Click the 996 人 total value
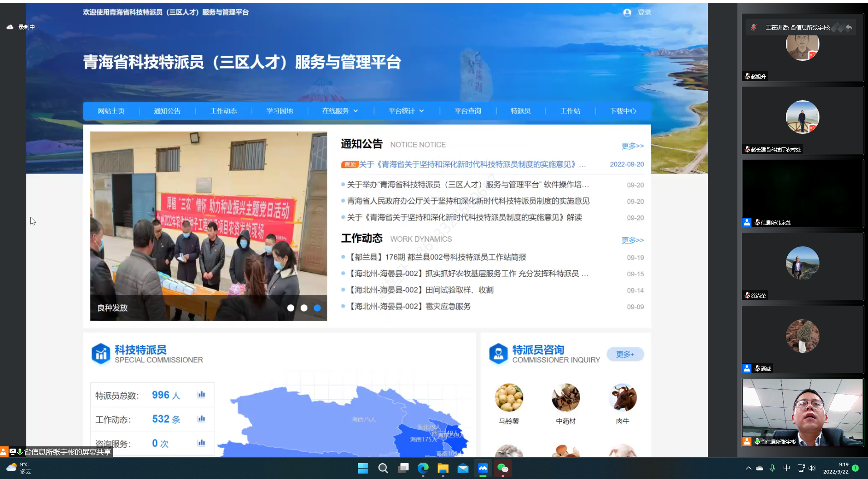Image resolution: width=868 pixels, height=479 pixels. point(166,395)
